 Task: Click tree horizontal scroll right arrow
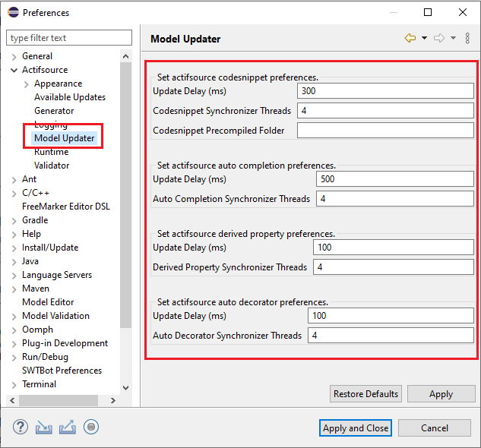click(x=113, y=400)
